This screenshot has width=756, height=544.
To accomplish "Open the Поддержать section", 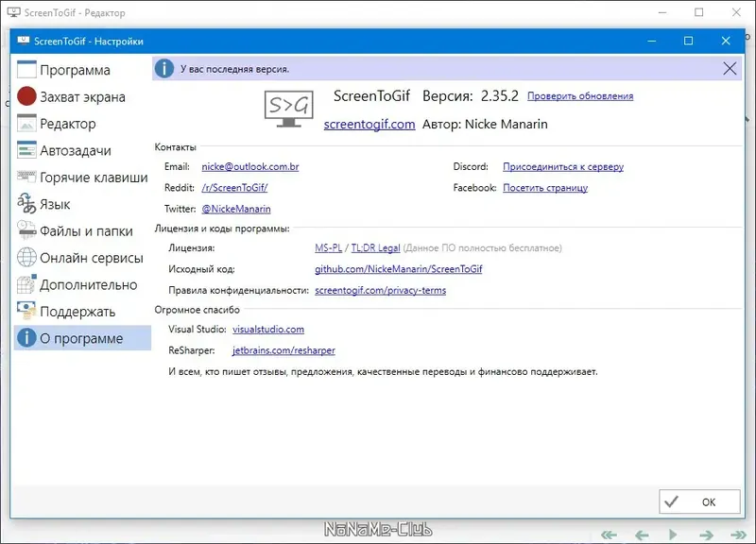I will [x=82, y=312].
